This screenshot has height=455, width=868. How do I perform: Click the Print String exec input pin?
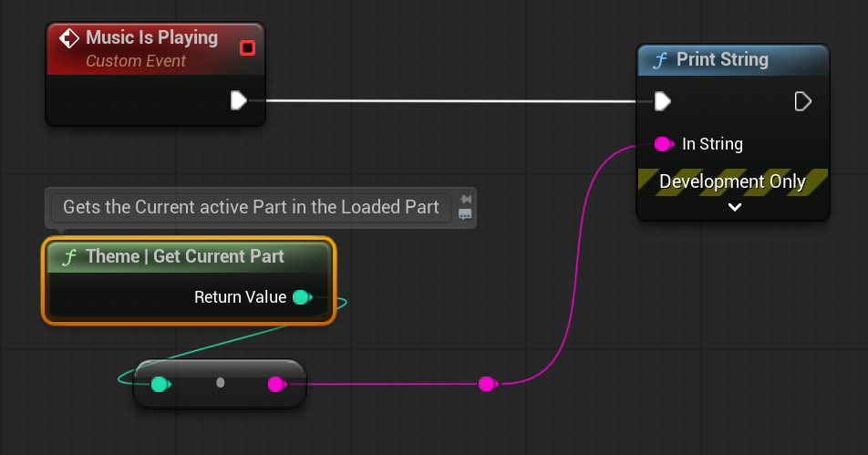663,100
